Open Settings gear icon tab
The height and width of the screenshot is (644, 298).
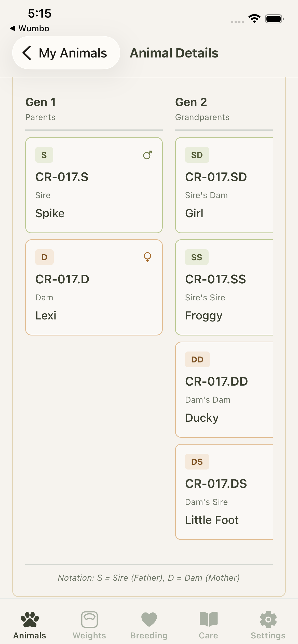[x=268, y=619]
